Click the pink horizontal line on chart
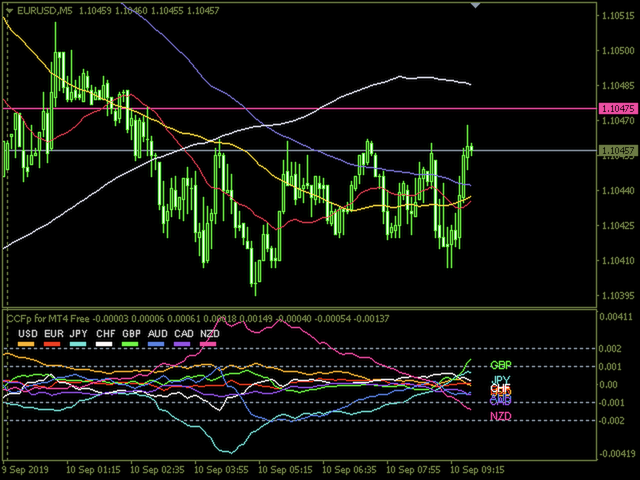Viewport: 640px width, 480px height. (x=300, y=108)
